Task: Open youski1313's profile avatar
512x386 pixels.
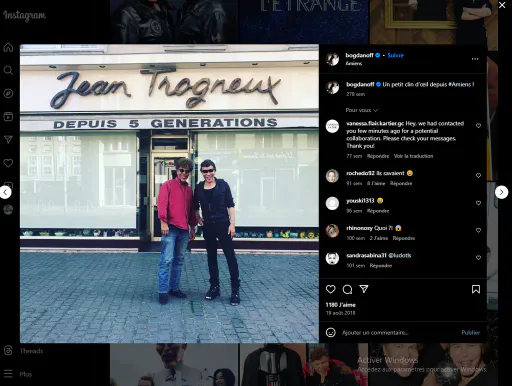Action: 332,203
